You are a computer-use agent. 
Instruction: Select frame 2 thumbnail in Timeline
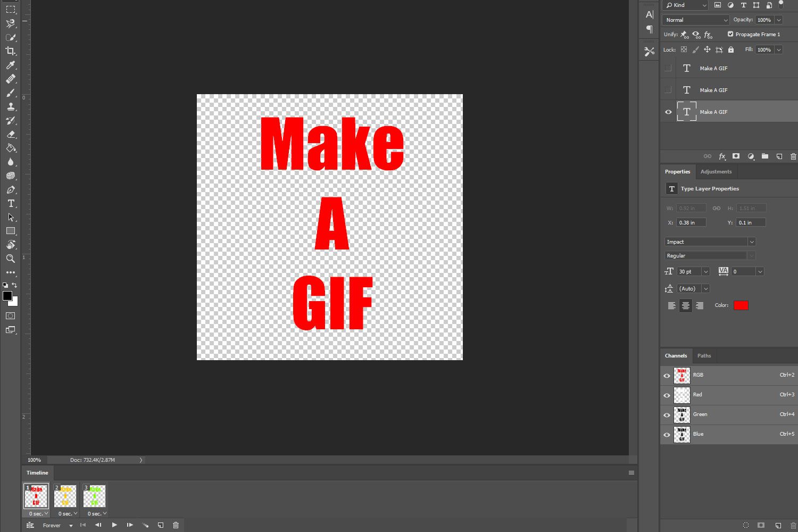[x=65, y=496]
